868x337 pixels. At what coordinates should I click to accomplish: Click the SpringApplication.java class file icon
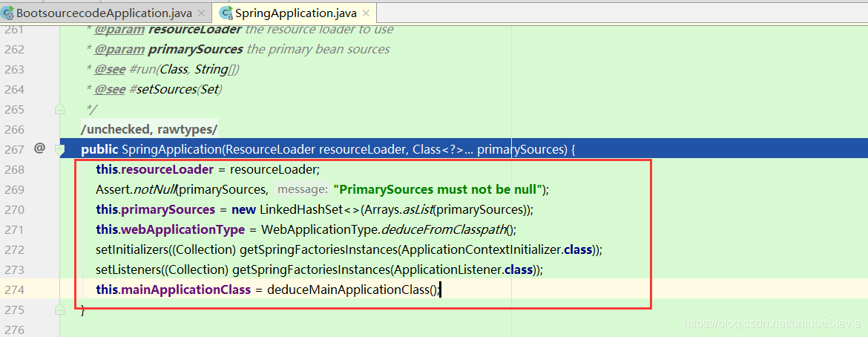tap(226, 12)
